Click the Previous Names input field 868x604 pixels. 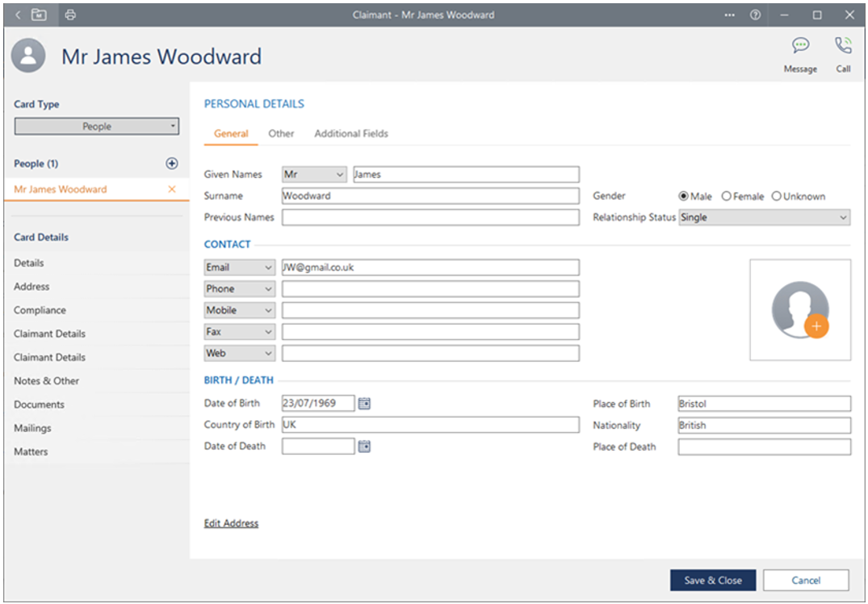430,217
